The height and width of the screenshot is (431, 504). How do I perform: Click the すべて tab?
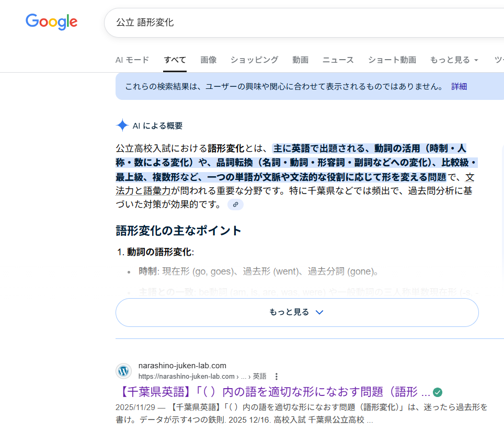pyautogui.click(x=175, y=60)
